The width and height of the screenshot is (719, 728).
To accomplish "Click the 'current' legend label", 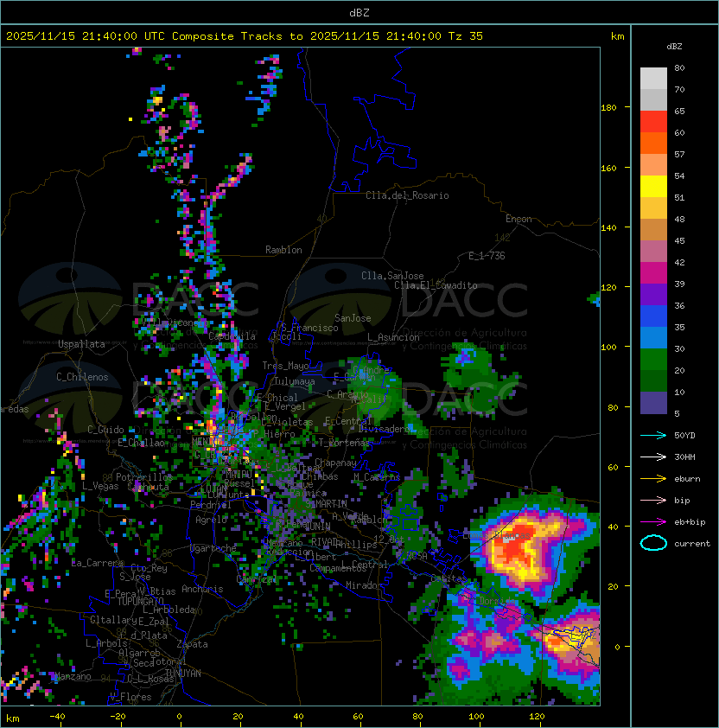I will (x=692, y=544).
